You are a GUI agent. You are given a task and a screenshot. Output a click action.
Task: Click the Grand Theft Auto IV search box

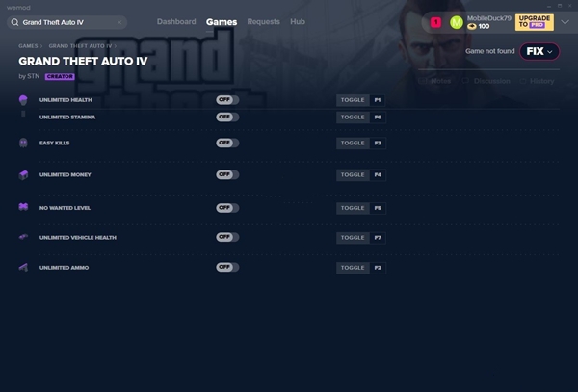click(67, 22)
